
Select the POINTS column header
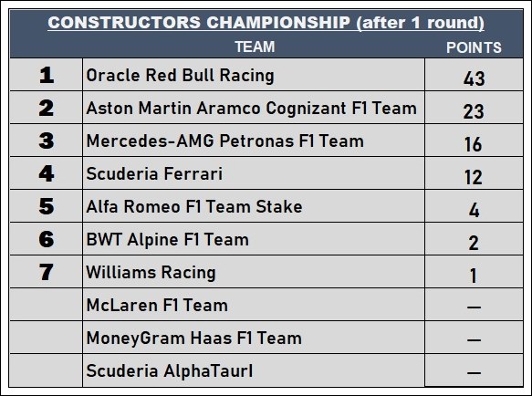click(474, 47)
